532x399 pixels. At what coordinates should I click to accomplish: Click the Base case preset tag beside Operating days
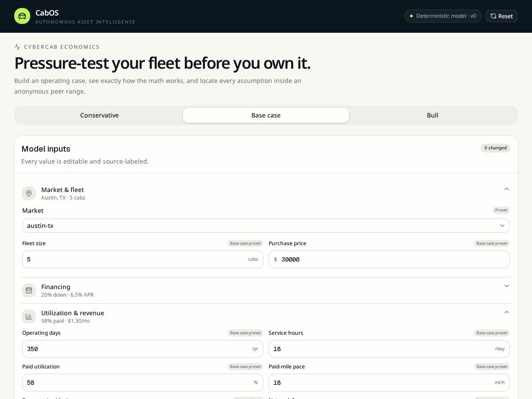[245, 333]
